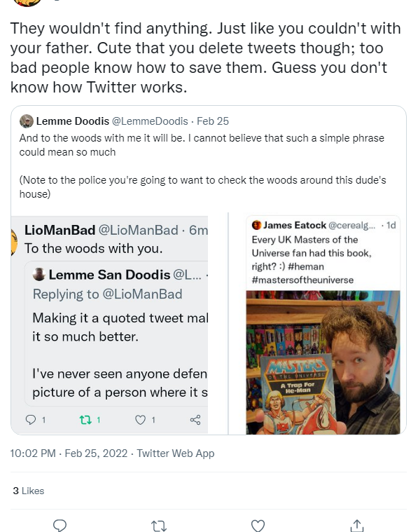Open the 10:02 PM Feb 25, 2022 timestamp
This screenshot has height=532, width=418.
[x=69, y=453]
